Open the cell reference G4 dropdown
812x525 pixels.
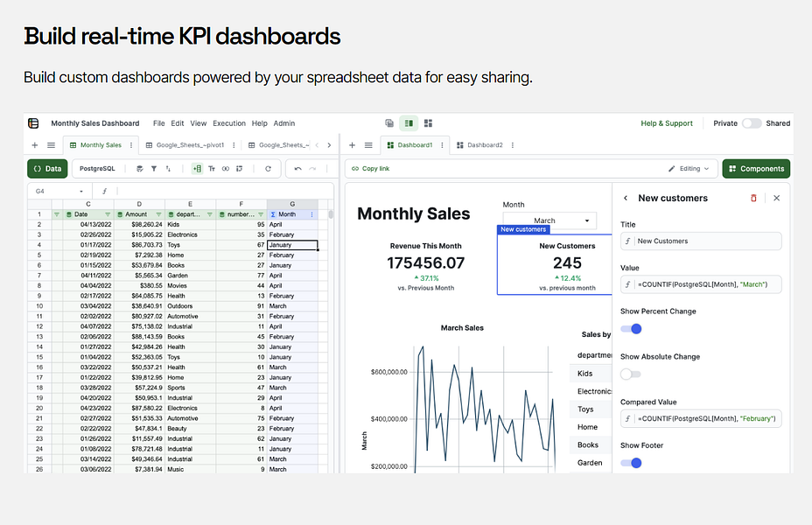click(x=81, y=191)
